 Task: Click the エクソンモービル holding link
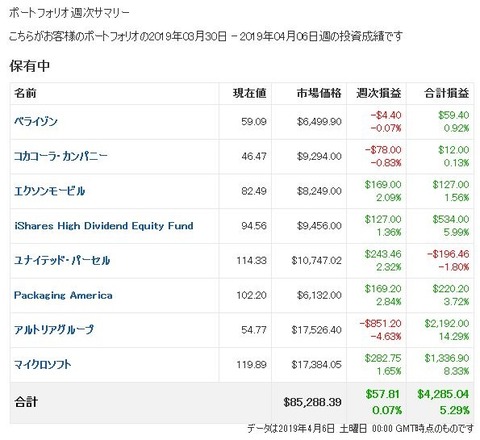pyautogui.click(x=49, y=191)
